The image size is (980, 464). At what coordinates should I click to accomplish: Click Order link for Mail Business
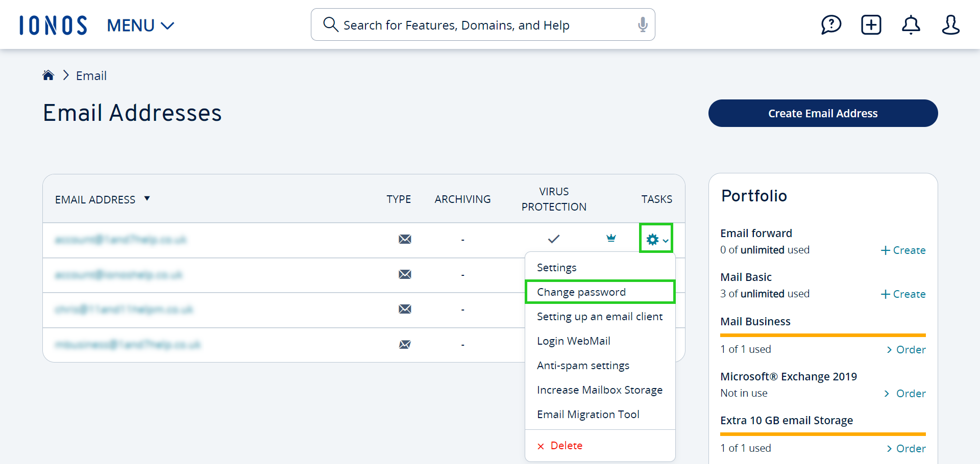pyautogui.click(x=906, y=350)
